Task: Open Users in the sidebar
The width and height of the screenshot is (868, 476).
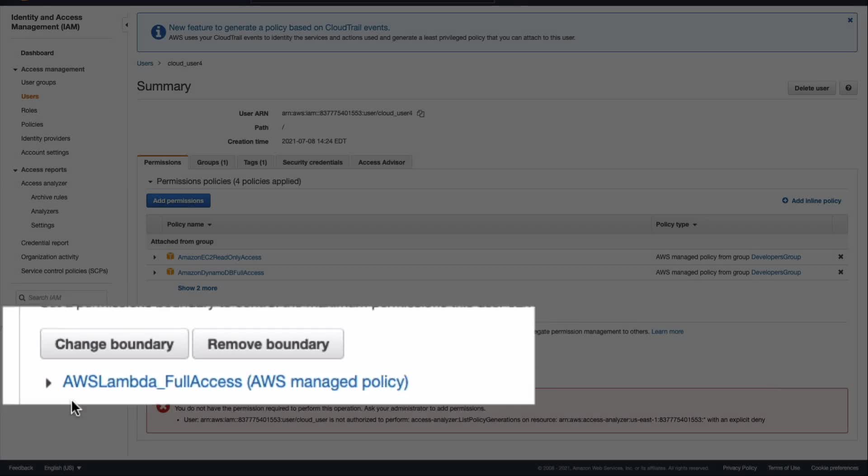Action: pyautogui.click(x=30, y=96)
